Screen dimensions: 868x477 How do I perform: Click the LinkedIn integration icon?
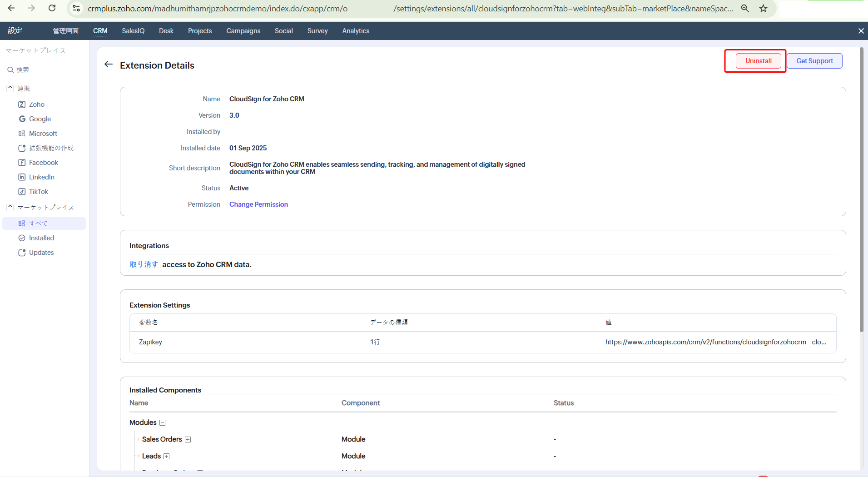(x=22, y=177)
